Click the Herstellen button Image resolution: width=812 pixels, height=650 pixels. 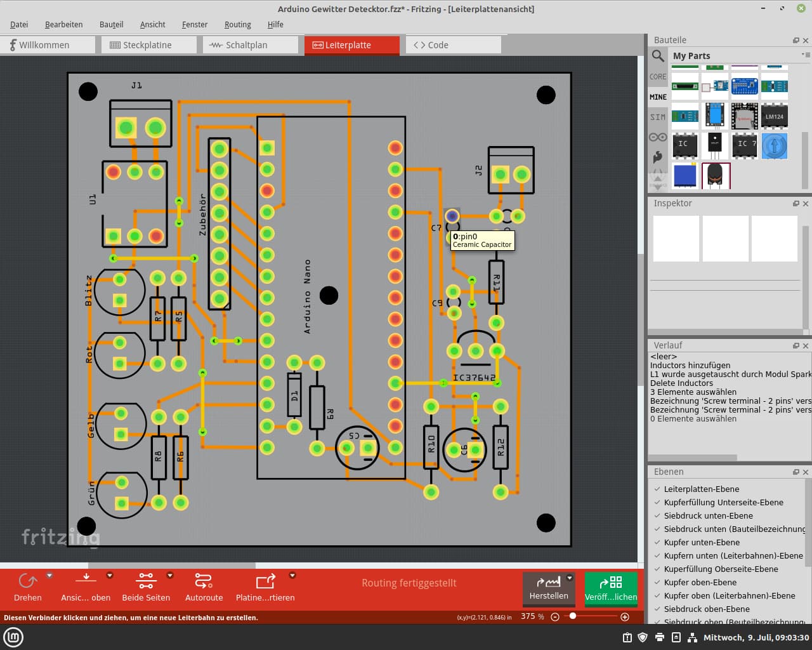tap(549, 588)
